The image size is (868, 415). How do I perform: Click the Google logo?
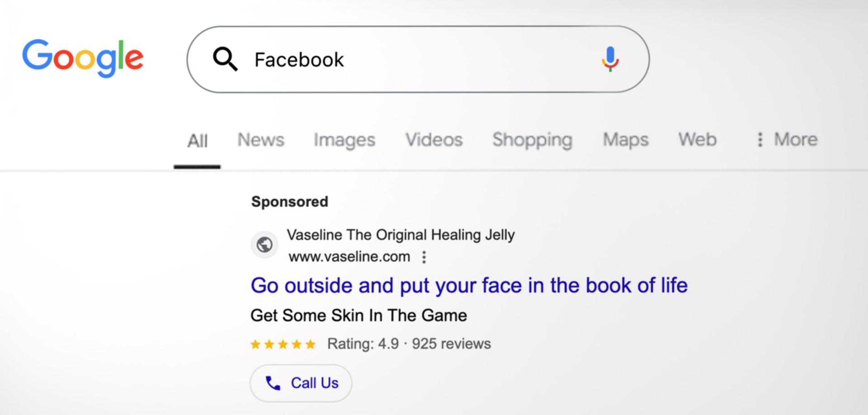tap(83, 58)
